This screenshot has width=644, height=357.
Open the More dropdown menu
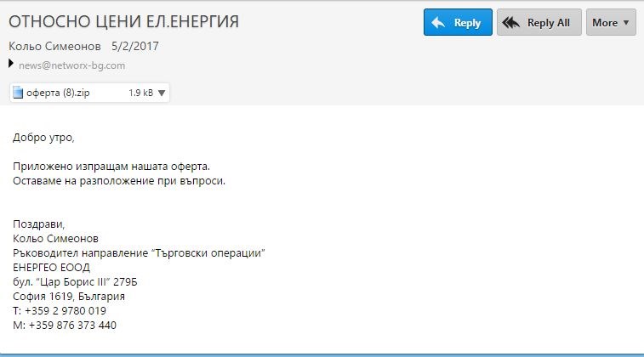click(611, 23)
